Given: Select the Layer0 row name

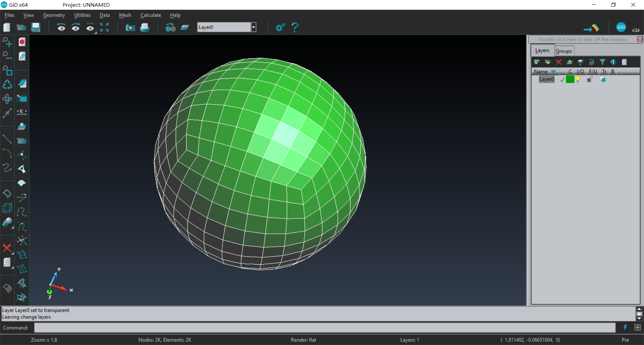Looking at the screenshot, I should (547, 79).
